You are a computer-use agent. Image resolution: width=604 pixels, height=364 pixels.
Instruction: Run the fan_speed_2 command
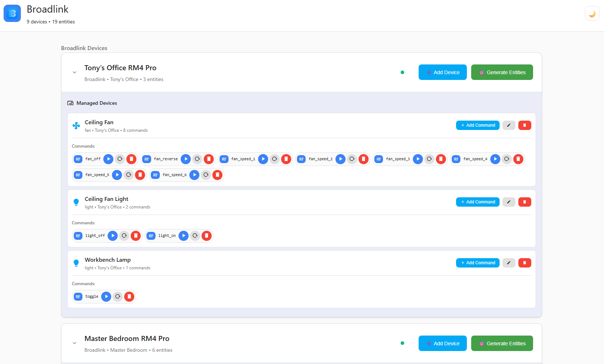pos(341,159)
